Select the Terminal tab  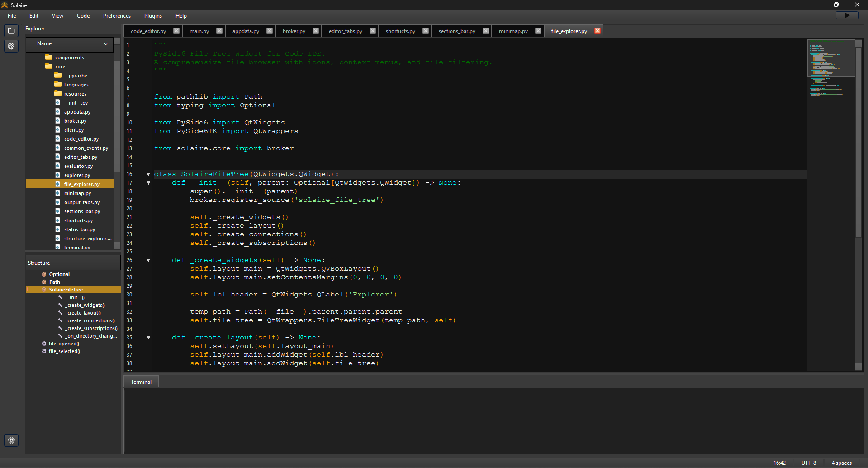141,382
